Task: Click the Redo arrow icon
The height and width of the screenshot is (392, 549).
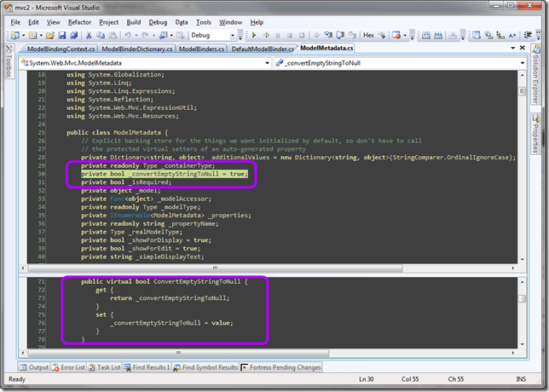Action: coord(145,35)
